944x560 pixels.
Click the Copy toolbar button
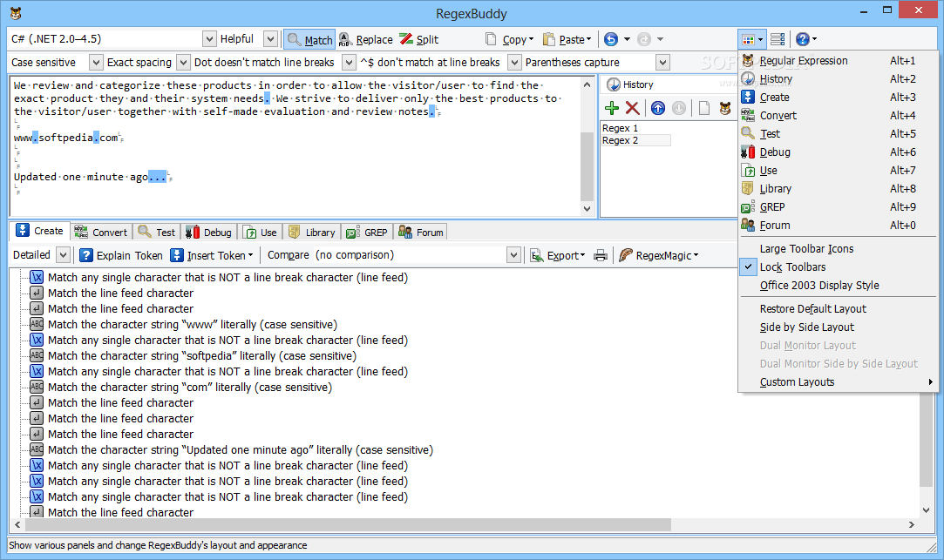(510, 40)
